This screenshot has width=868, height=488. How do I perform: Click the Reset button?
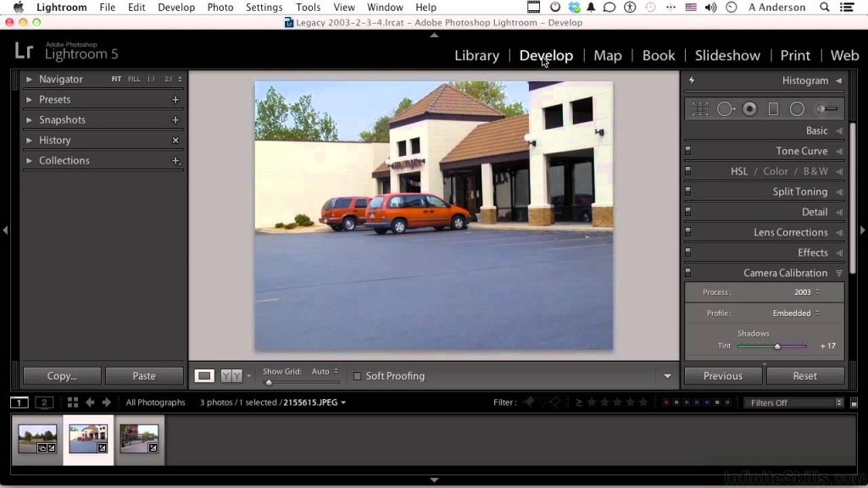tap(804, 376)
